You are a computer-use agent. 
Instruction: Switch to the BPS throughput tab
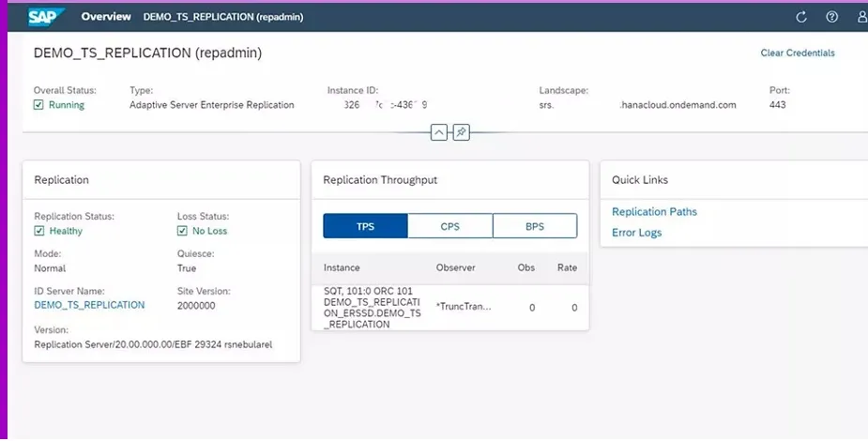pyautogui.click(x=534, y=226)
